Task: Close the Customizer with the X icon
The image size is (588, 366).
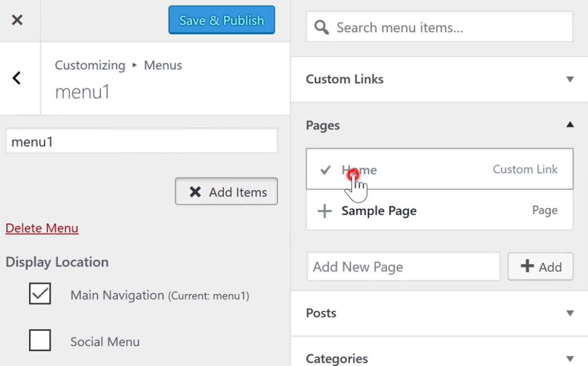Action: click(18, 20)
